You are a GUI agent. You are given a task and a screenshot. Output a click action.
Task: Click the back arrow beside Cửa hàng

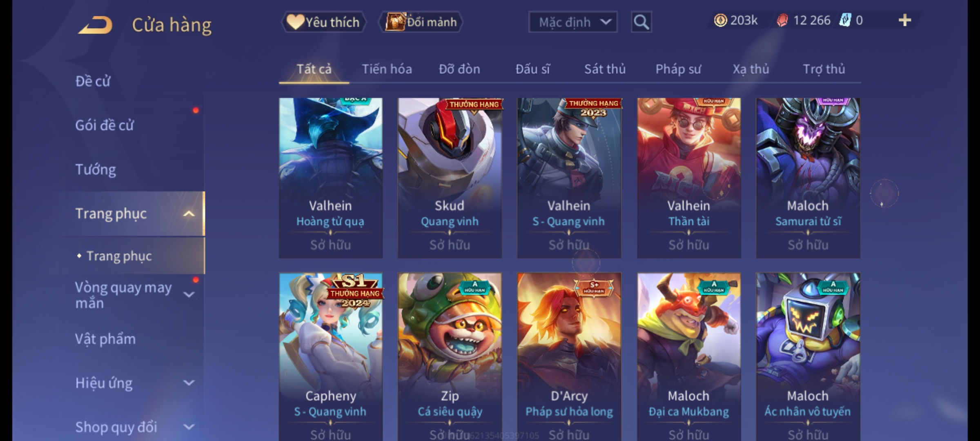coord(96,25)
